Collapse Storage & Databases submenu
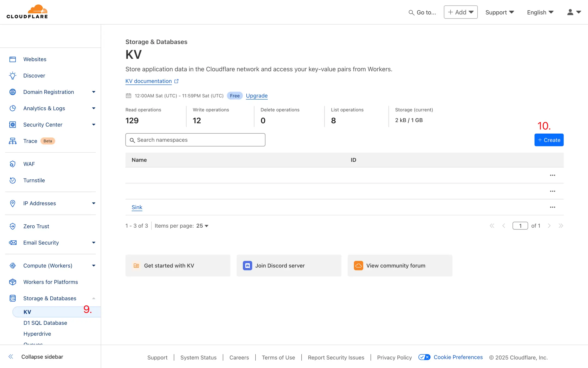This screenshot has height=368, width=588. tap(94, 298)
